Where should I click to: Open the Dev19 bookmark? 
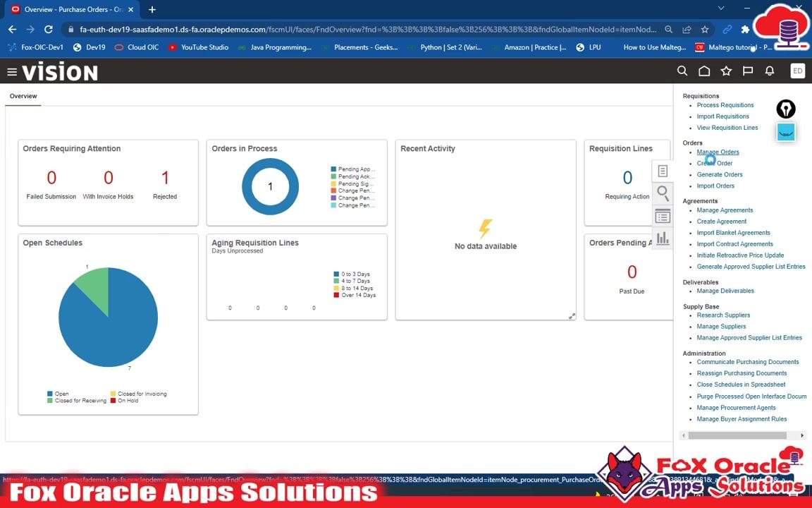pos(89,47)
